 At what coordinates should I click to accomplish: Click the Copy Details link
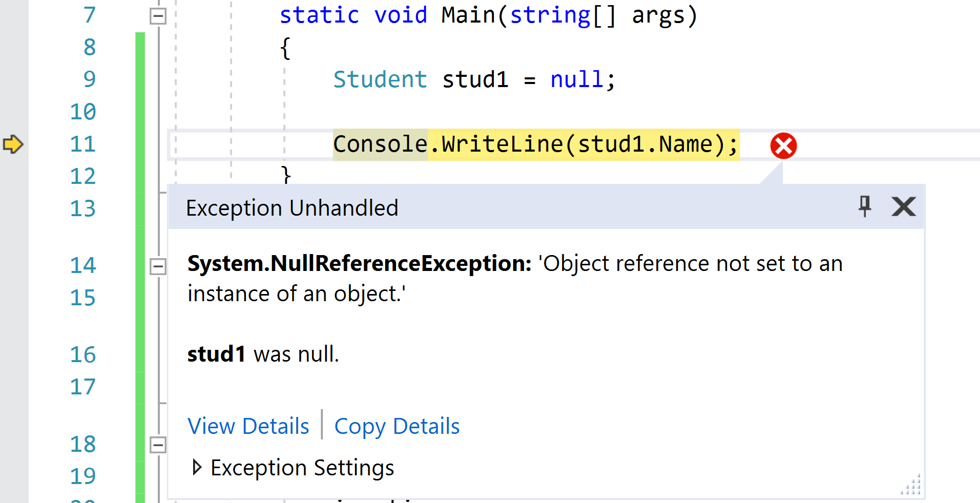click(397, 426)
